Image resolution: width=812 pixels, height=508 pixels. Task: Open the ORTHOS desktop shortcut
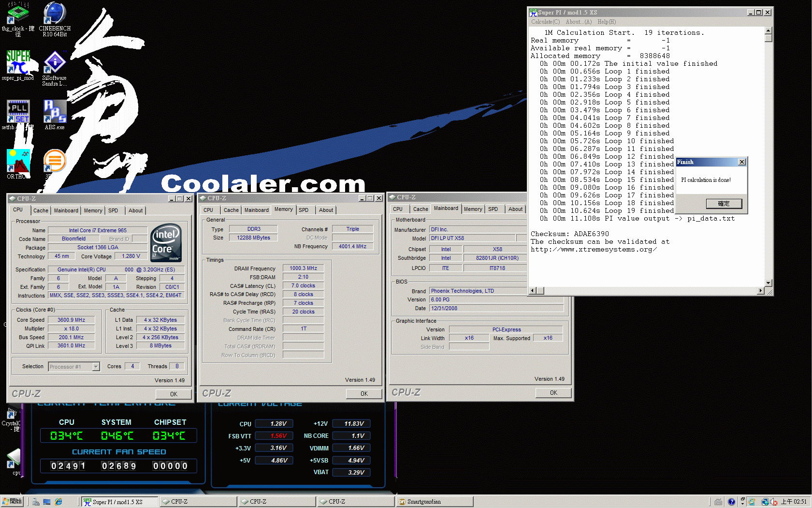pos(18,164)
